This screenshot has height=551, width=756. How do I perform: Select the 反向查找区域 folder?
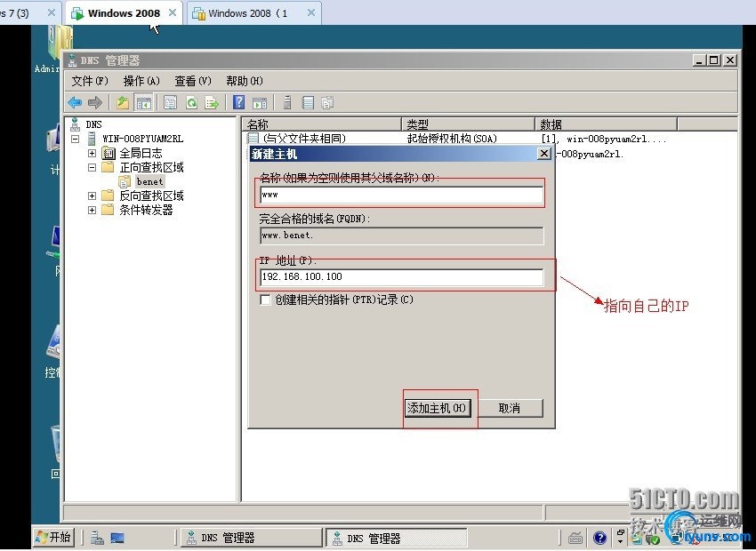click(151, 196)
